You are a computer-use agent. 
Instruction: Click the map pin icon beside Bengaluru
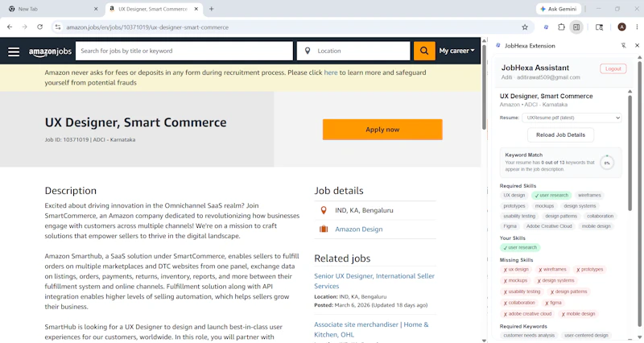[x=324, y=210]
